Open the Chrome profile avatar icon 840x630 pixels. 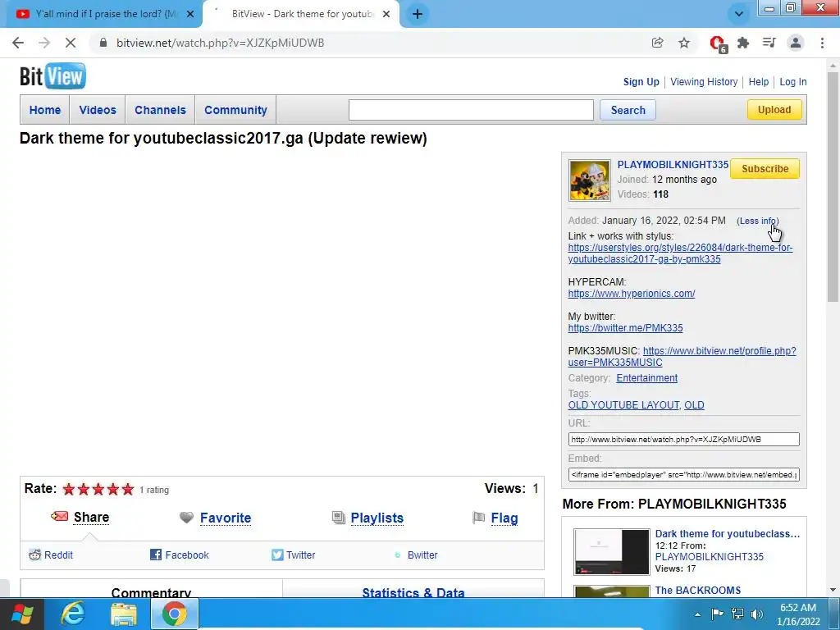point(796,43)
